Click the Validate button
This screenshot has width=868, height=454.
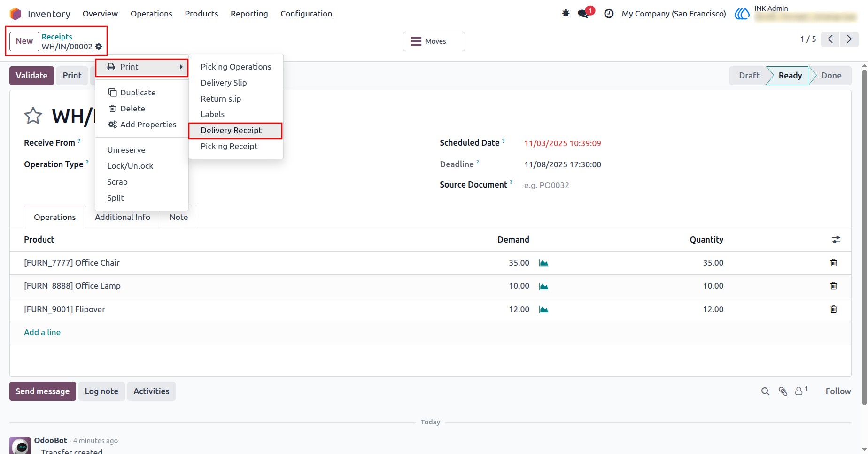(31, 76)
